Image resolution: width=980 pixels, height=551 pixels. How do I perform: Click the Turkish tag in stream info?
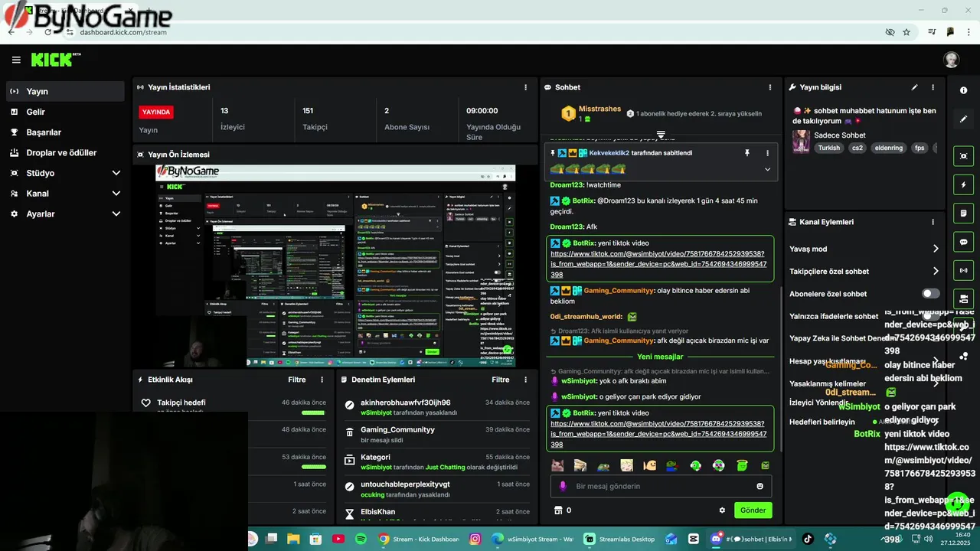point(828,148)
